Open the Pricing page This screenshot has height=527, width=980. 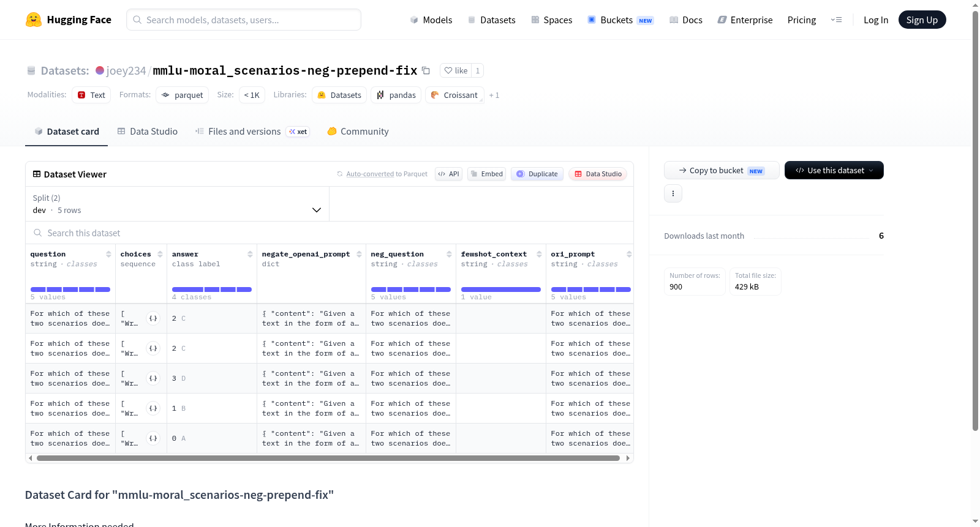point(802,20)
